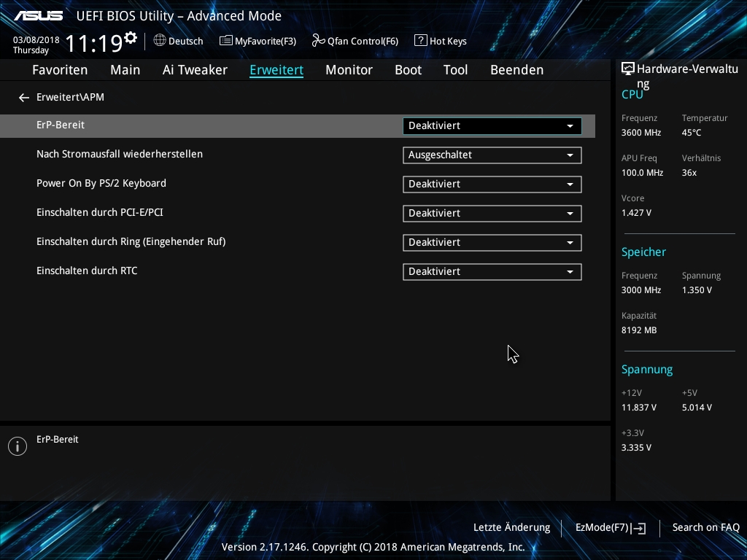Select Einschalten durch RTC label
Viewport: 747px width, 560px height.
(x=88, y=271)
